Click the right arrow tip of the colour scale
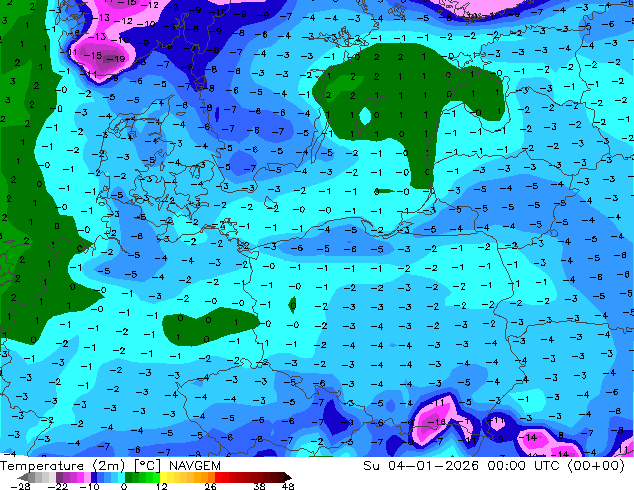This screenshot has width=634, height=490. click(289, 477)
